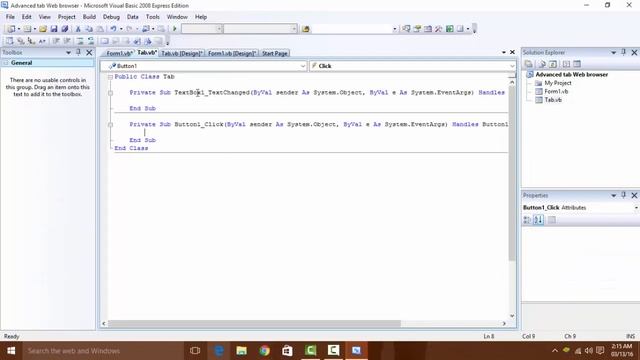Collapse the TextBox1_TextChanged sub block
640x360 pixels.
tap(110, 93)
